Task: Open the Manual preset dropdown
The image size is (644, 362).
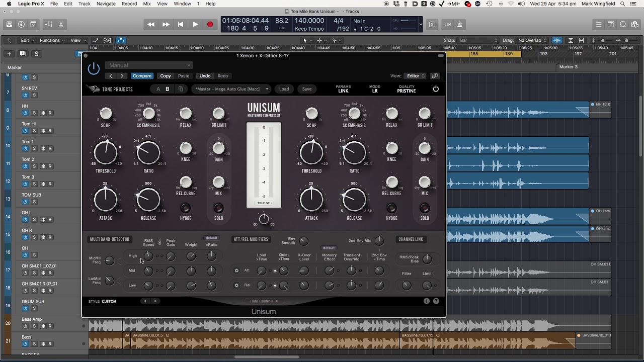Action: 148,65
